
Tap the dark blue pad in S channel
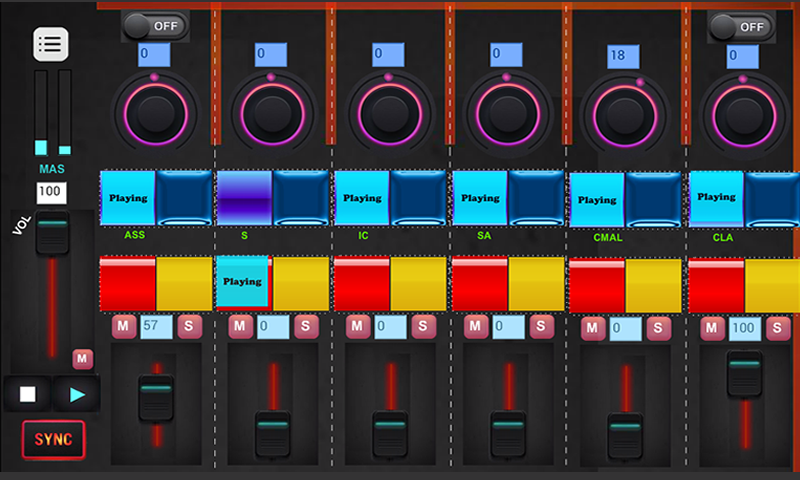[301, 198]
